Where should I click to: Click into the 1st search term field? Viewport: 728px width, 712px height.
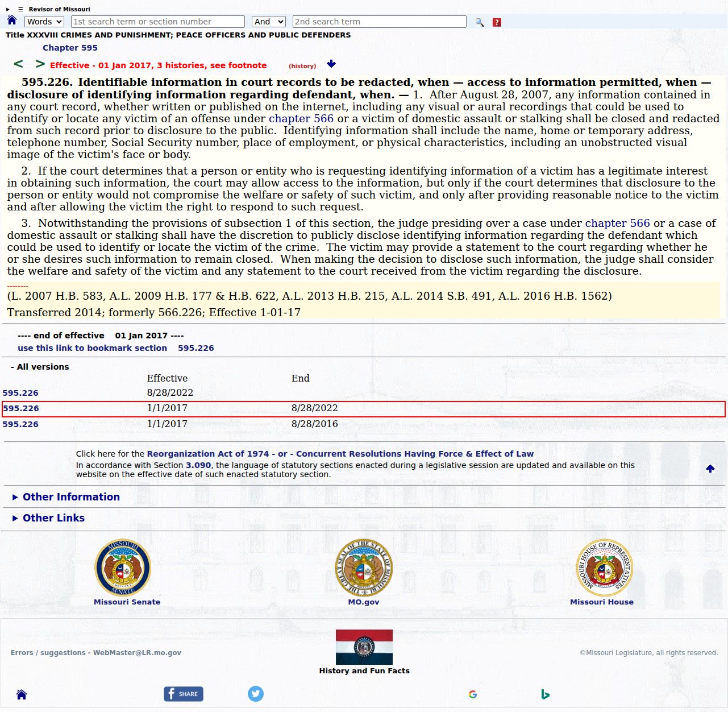pyautogui.click(x=158, y=22)
